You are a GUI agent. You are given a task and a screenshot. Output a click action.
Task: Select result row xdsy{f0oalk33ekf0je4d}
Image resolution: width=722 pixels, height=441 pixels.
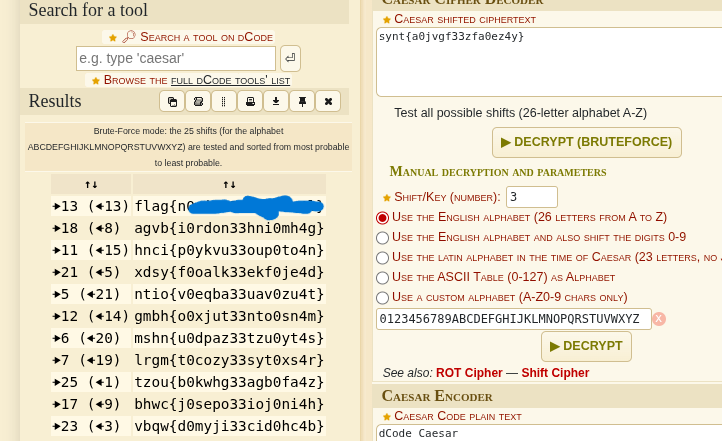pos(229,272)
